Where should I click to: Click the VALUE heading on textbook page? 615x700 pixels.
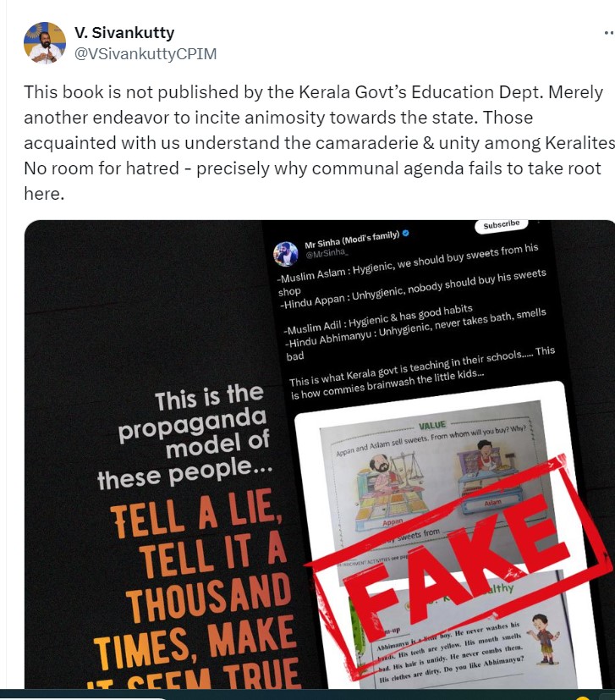[x=432, y=425]
